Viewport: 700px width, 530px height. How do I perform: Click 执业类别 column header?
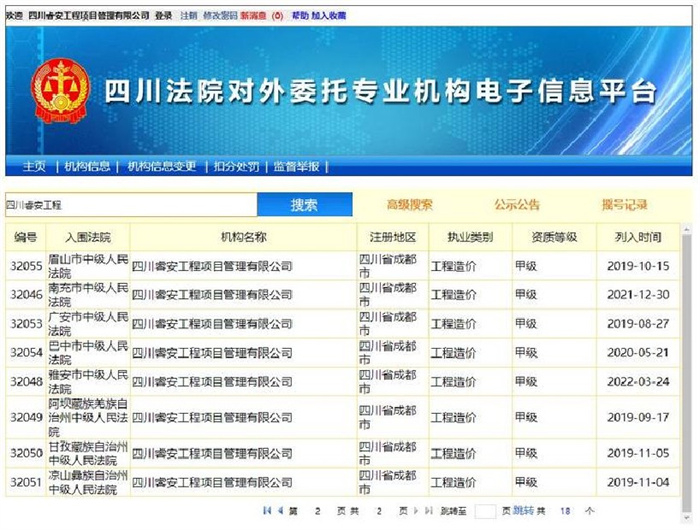pos(471,237)
